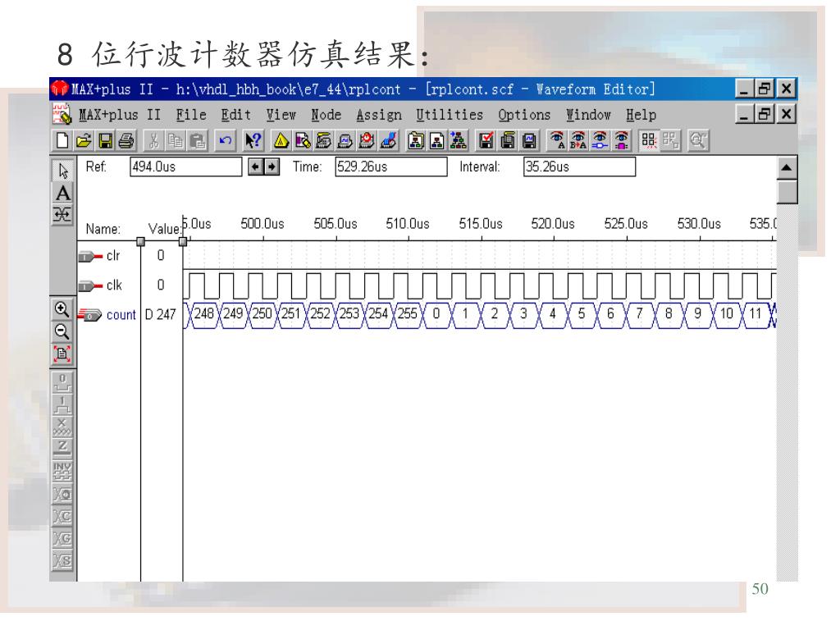Click the Find Node in design eye icon

(x=600, y=141)
